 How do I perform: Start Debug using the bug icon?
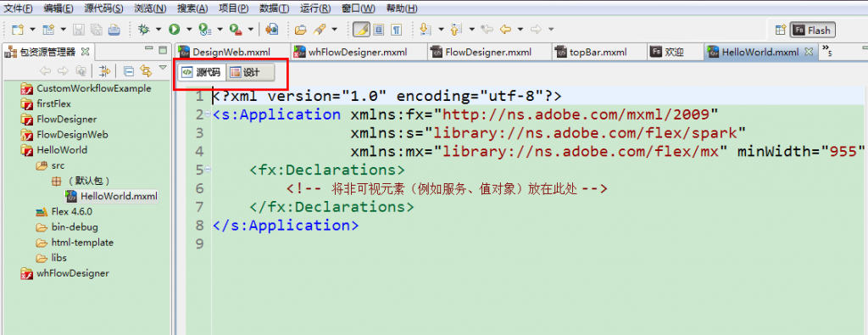(x=144, y=30)
